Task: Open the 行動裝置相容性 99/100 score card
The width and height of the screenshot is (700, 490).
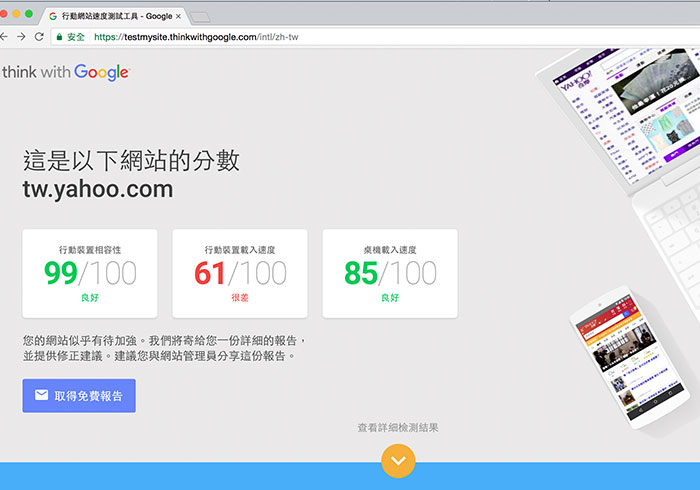Action: pos(90,274)
